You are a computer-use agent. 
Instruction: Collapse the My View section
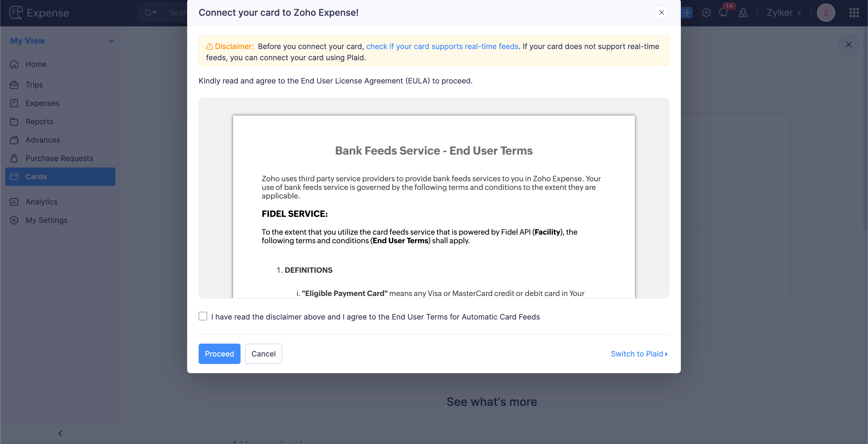pos(111,41)
